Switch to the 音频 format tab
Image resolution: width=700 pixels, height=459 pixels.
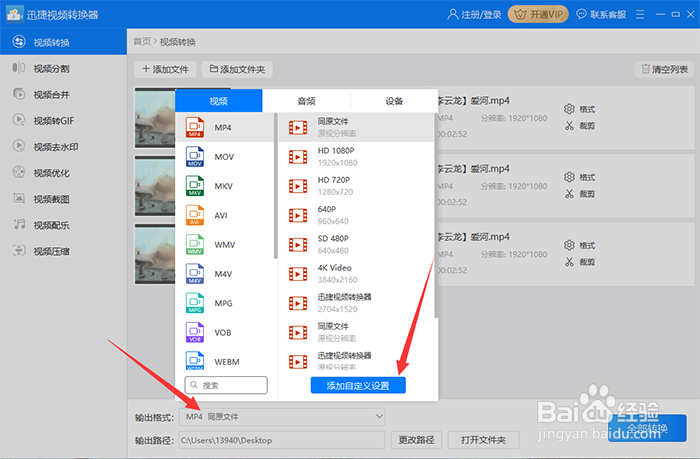click(x=306, y=101)
